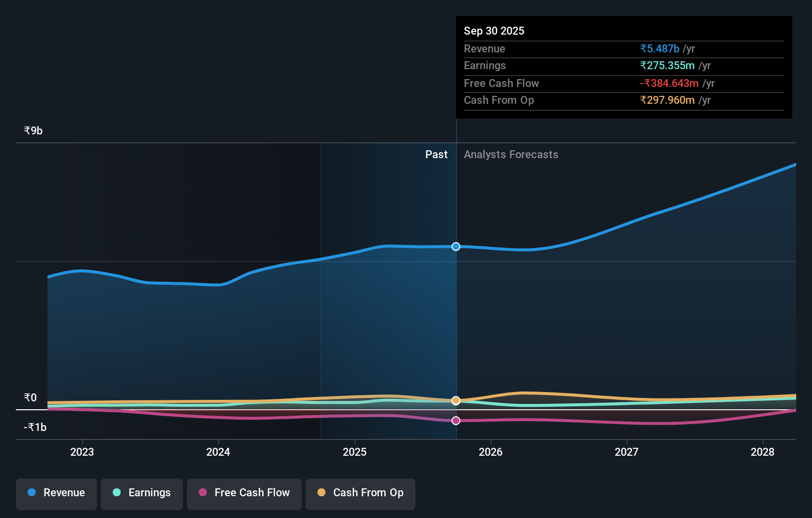Click the Free Cash Flow marker below zero
Image resolution: width=812 pixels, height=518 pixels.
coord(455,421)
